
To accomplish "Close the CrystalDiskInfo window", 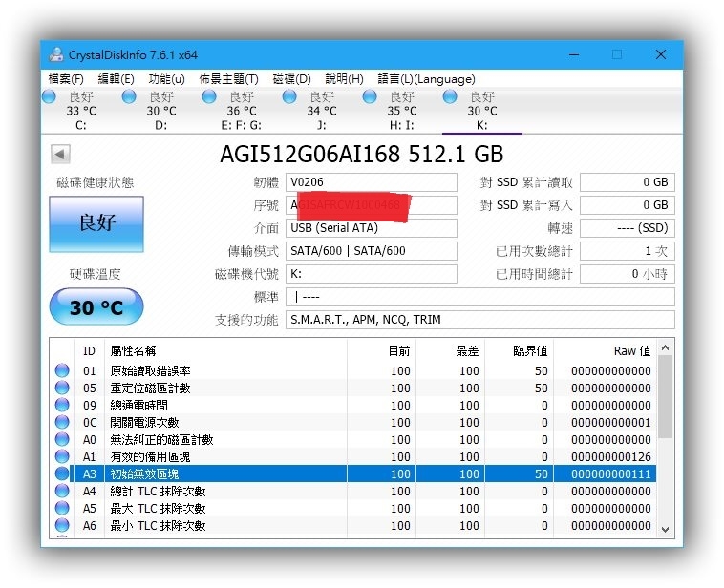I will [661, 54].
